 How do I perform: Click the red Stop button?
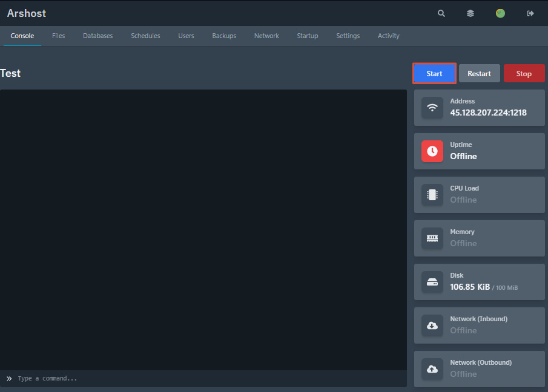click(x=524, y=74)
